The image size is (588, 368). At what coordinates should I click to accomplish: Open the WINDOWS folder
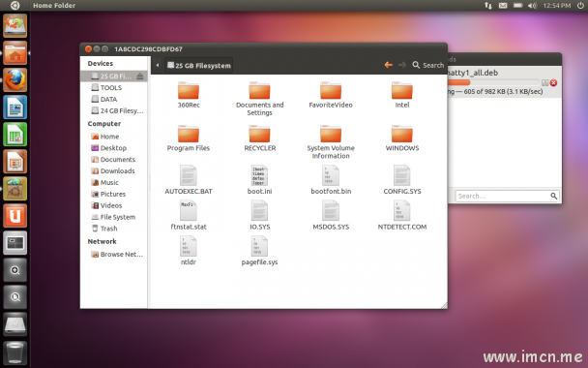[x=402, y=138]
